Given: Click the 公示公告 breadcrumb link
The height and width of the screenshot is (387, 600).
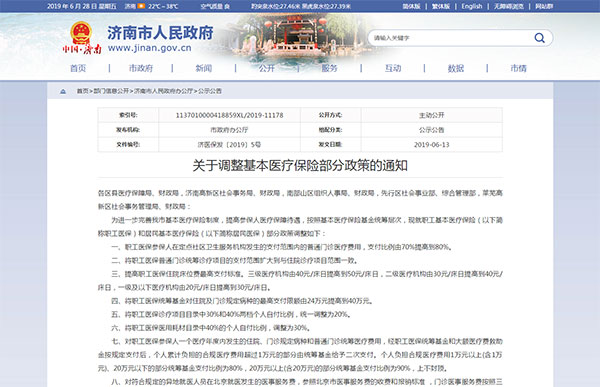Looking at the screenshot, I should [210, 91].
